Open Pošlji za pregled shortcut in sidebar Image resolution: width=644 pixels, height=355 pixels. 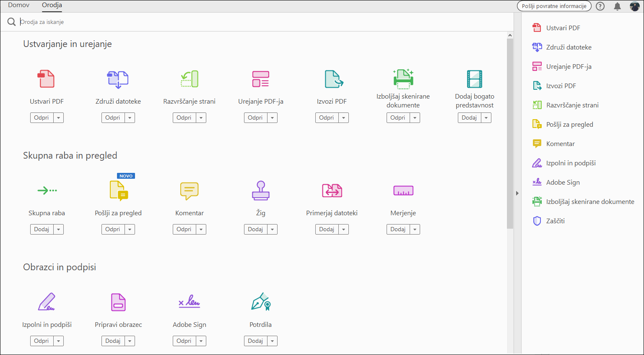(x=563, y=124)
